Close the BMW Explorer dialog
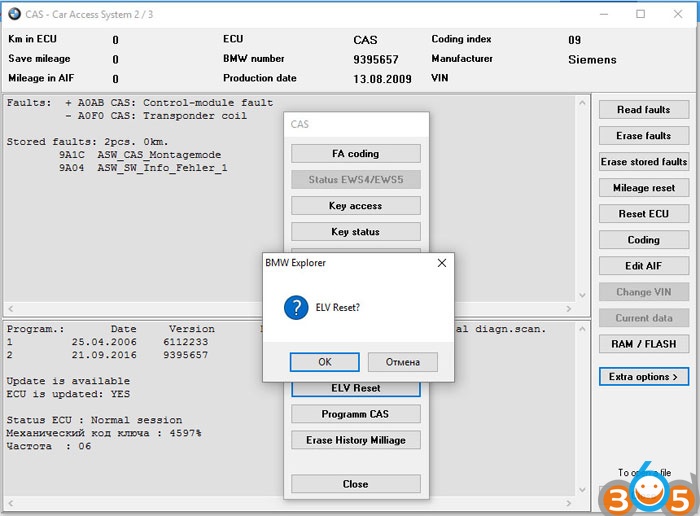The image size is (700, 516). click(x=442, y=263)
